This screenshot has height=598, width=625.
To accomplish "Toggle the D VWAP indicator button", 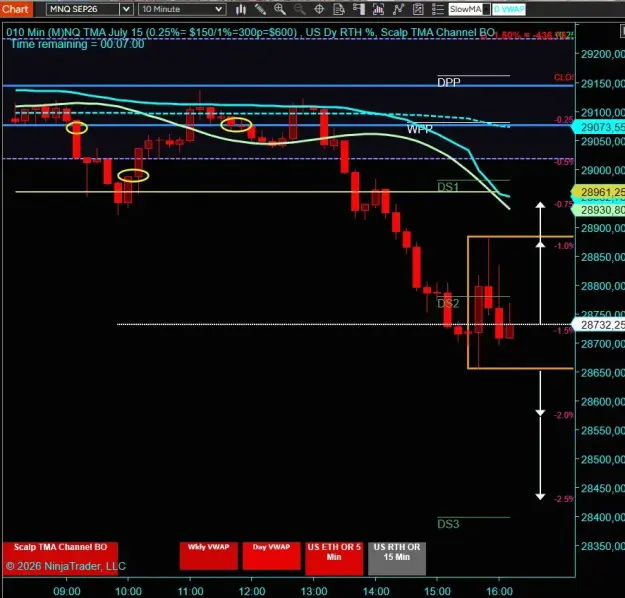I will (x=509, y=9).
